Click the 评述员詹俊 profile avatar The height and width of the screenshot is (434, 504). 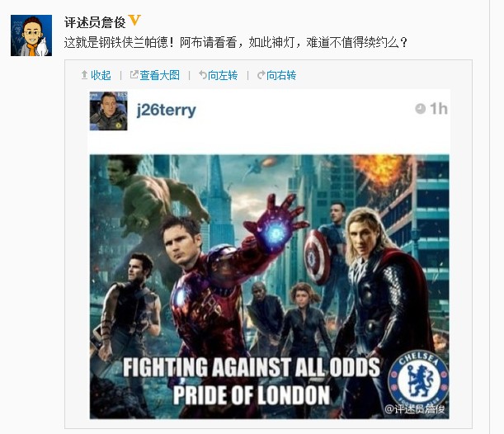[x=31, y=35]
